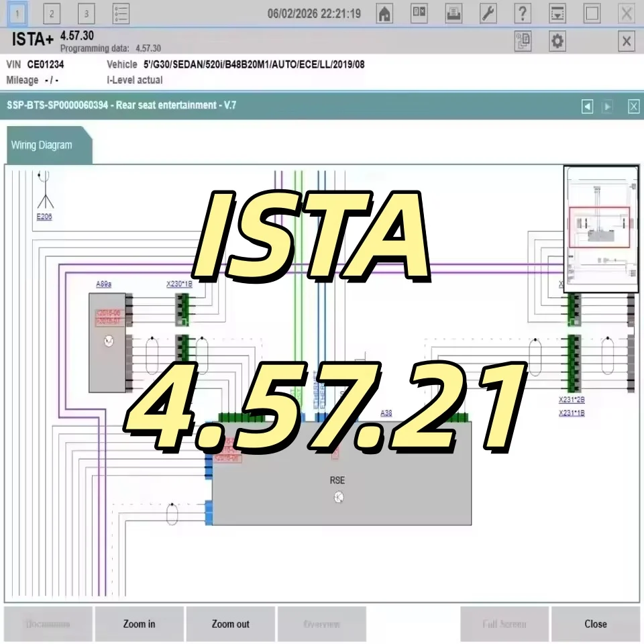Close the ISTA+ session with X icon
Screen dimensions: 644x644
pos(627,41)
